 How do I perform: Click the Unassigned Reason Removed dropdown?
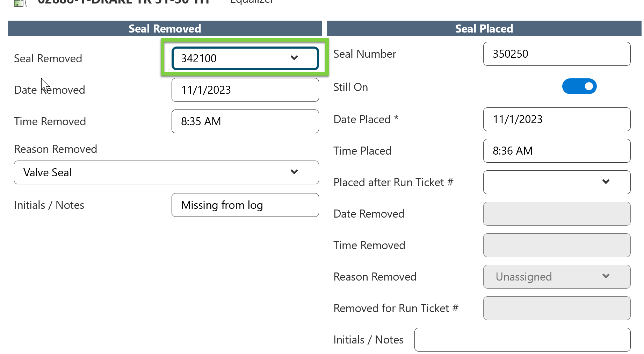(x=556, y=277)
